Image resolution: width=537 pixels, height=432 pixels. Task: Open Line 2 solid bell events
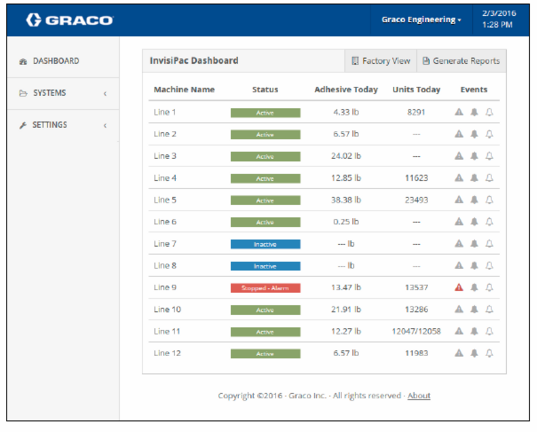coord(474,134)
